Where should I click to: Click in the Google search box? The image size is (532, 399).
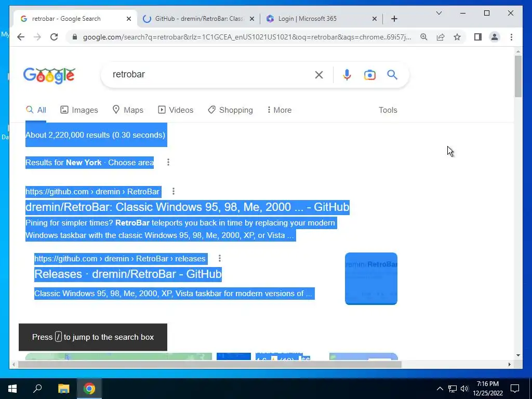click(x=210, y=75)
